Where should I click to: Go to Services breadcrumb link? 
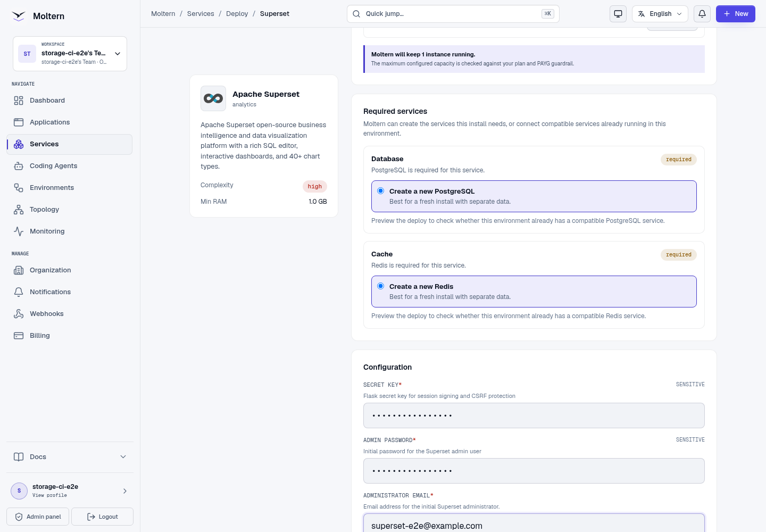point(201,14)
